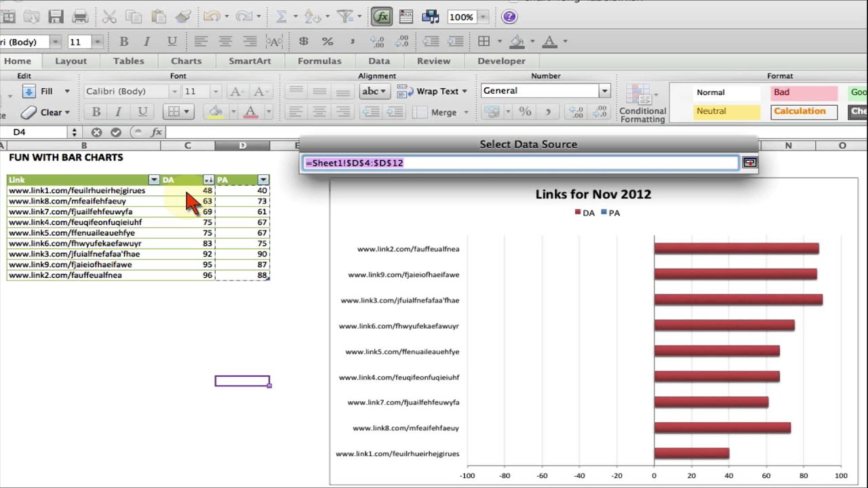Toggle Bold in the ribbon Font group
Viewport: 868px width, 488px height.
click(x=96, y=112)
